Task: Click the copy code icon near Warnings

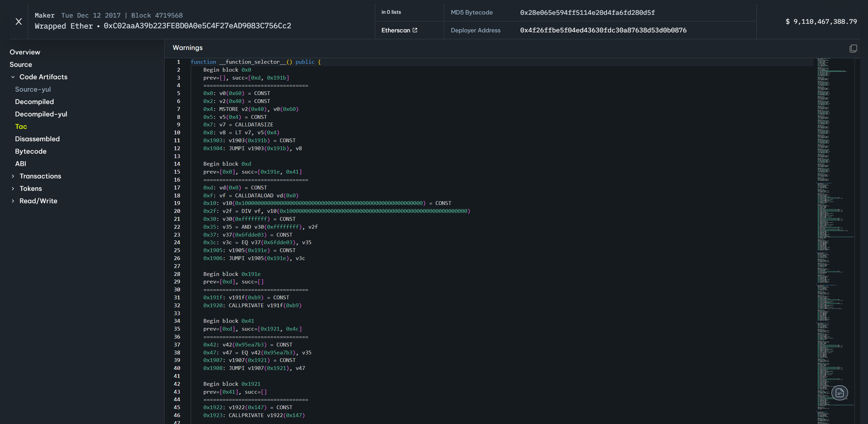Action: pyautogui.click(x=853, y=49)
